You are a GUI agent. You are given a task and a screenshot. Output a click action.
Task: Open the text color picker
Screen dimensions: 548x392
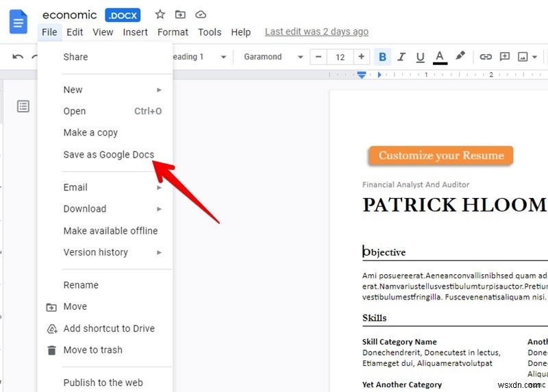pos(440,58)
